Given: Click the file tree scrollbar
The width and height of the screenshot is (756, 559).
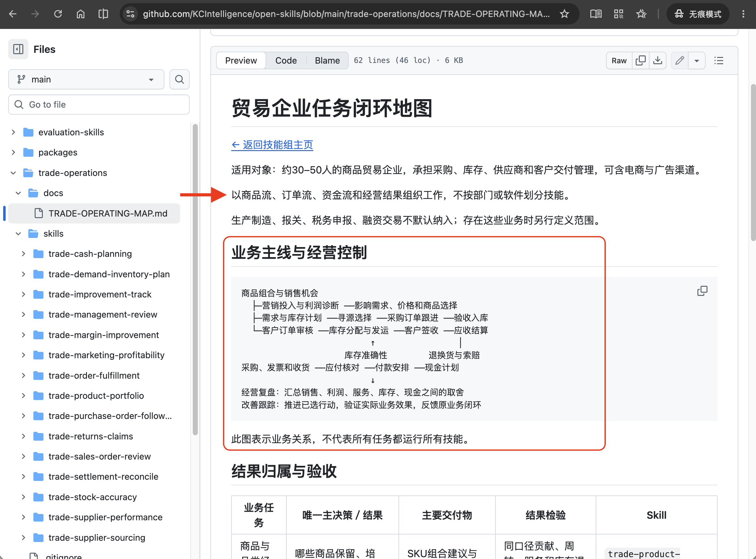Looking at the screenshot, I should [195, 279].
